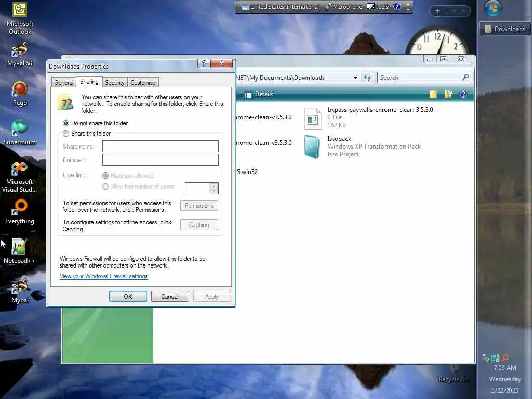
Task: Click the refresh arrows beside the address bar
Action: [x=367, y=78]
